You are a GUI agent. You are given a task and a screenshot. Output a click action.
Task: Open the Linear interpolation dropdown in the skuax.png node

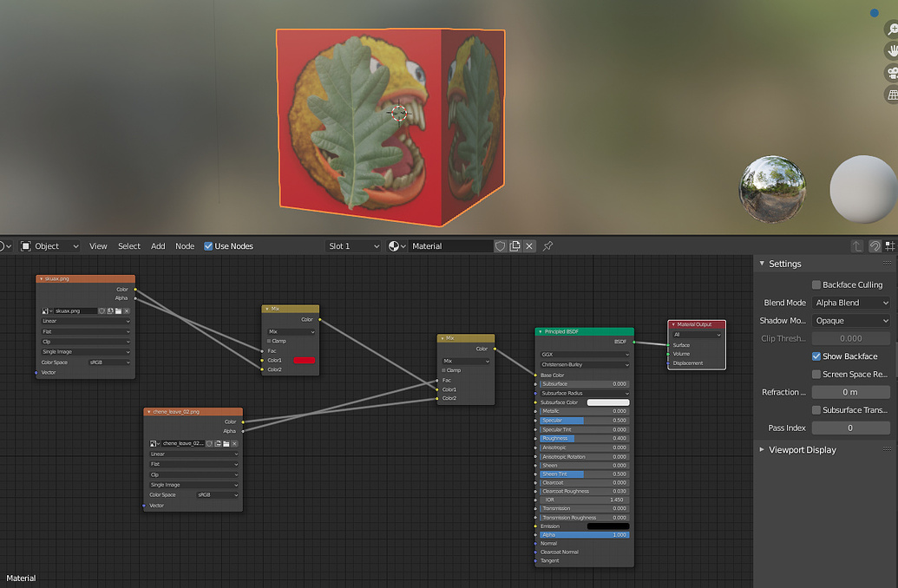(85, 321)
